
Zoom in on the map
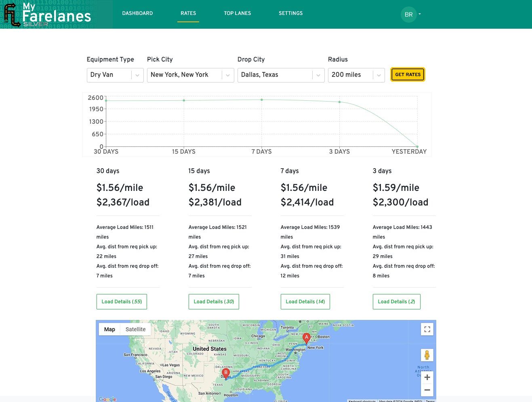coord(427,377)
